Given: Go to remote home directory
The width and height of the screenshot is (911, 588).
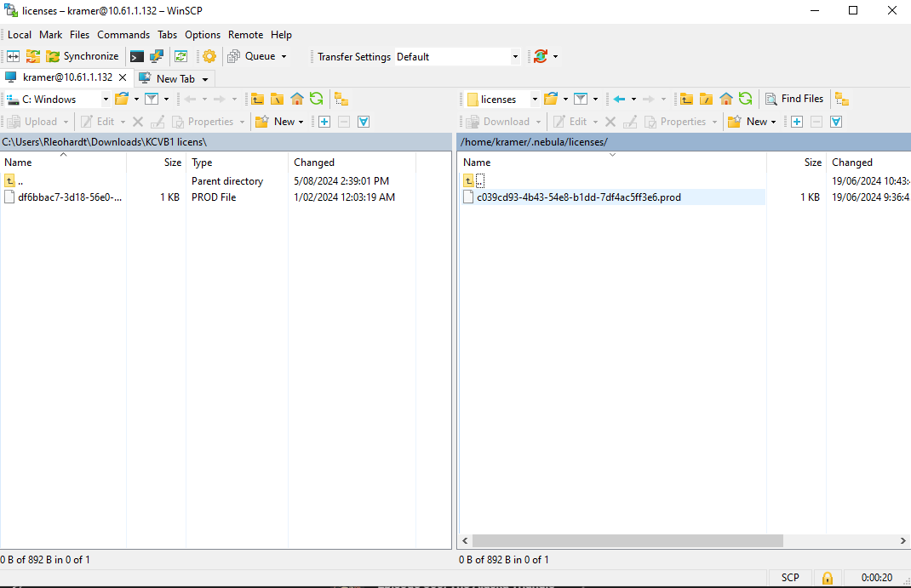Looking at the screenshot, I should pyautogui.click(x=725, y=99).
